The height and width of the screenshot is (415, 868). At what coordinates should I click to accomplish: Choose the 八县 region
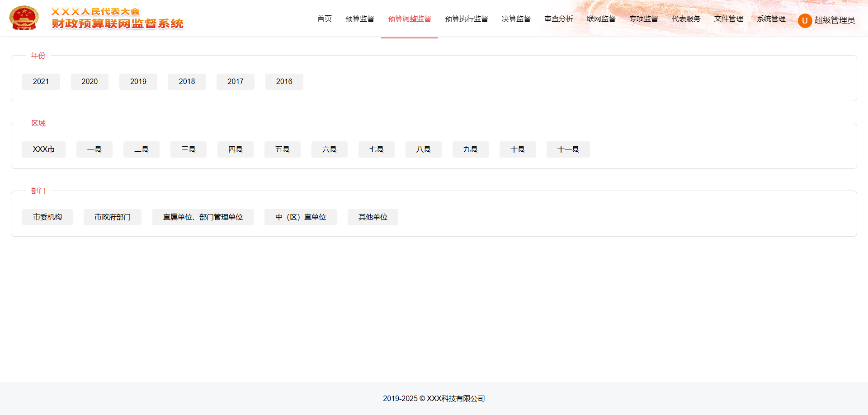(424, 149)
